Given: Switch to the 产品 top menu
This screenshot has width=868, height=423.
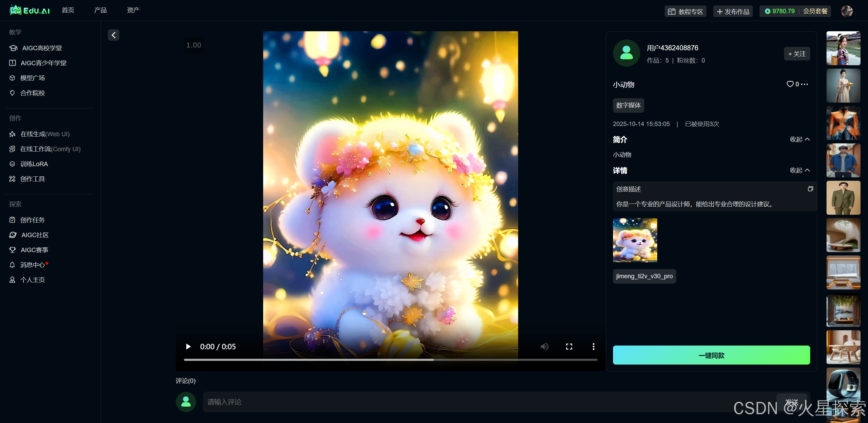Looking at the screenshot, I should [100, 10].
